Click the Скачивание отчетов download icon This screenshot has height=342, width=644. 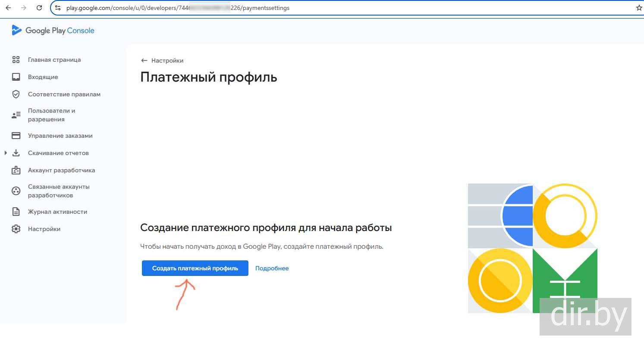[16, 153]
